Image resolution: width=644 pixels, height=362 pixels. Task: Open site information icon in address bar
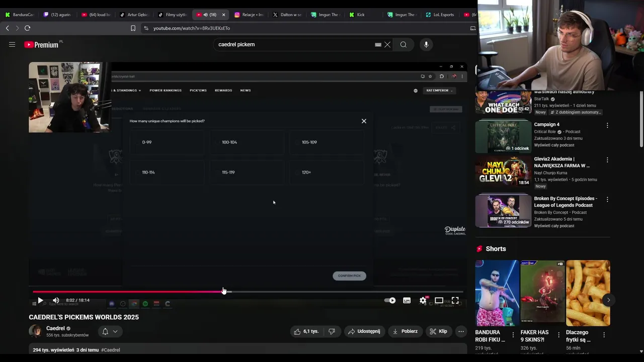[146, 28]
